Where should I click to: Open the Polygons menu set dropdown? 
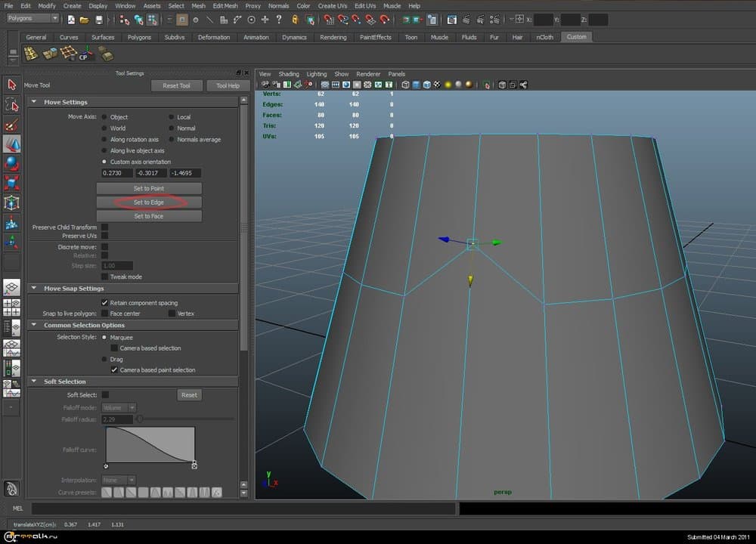click(33, 18)
